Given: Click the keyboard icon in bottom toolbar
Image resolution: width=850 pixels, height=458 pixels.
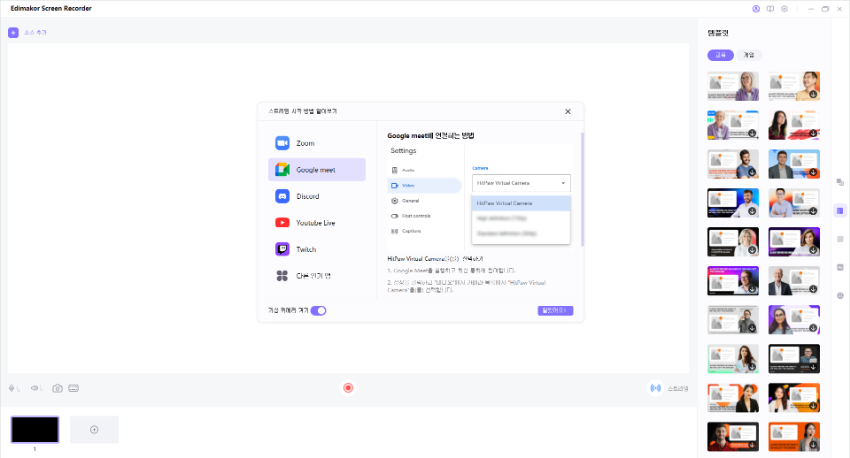Looking at the screenshot, I should 74,388.
